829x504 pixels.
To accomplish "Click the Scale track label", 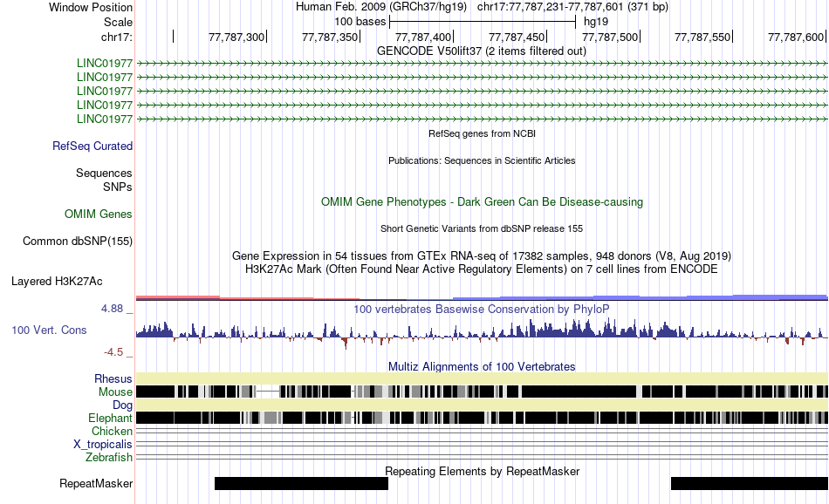I will 118,22.
